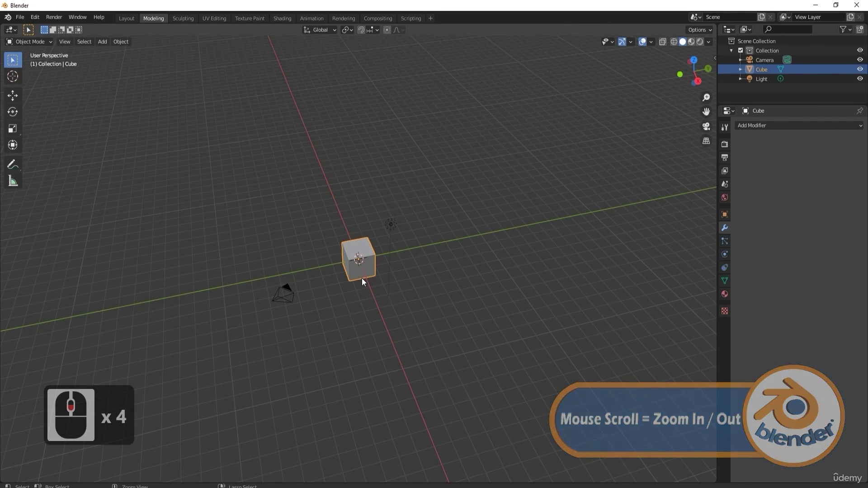Open the Add Modifier dropdown
Image resolution: width=868 pixels, height=488 pixels.
(799, 126)
